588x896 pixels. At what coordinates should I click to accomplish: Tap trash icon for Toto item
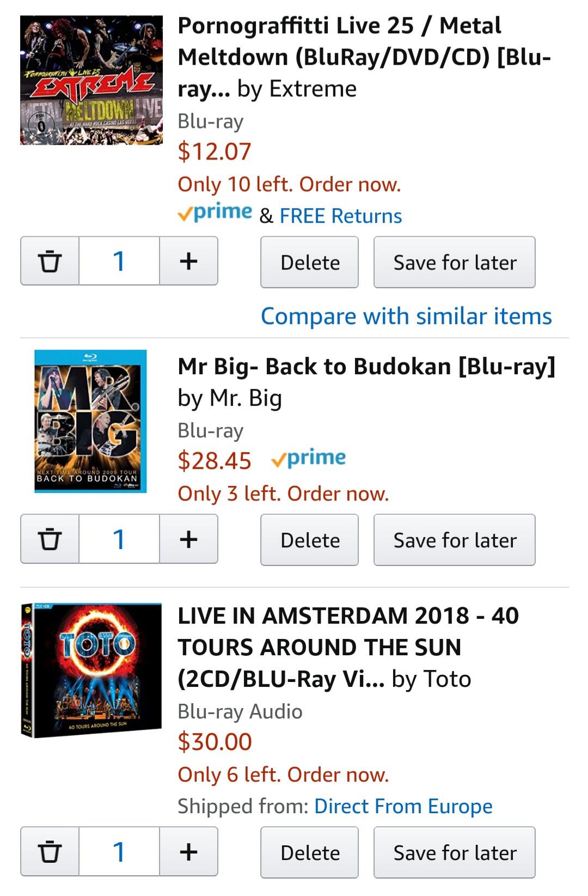(x=50, y=851)
